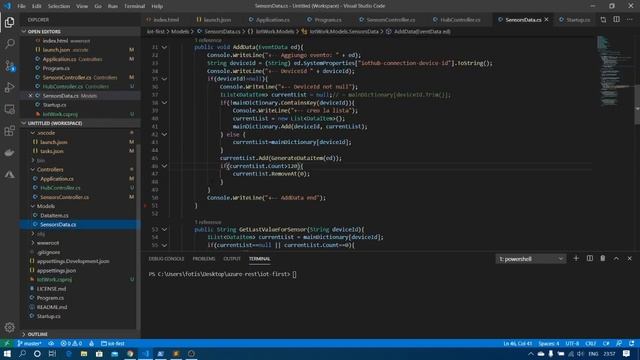The height and width of the screenshot is (360, 640).
Task: Click Ln 46, Col 41 cursor position
Action: click(518, 344)
